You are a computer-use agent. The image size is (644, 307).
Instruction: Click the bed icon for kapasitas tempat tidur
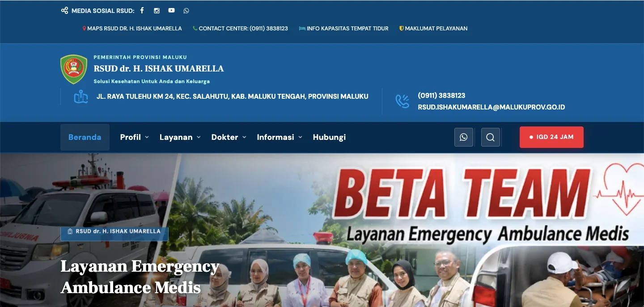pyautogui.click(x=302, y=28)
